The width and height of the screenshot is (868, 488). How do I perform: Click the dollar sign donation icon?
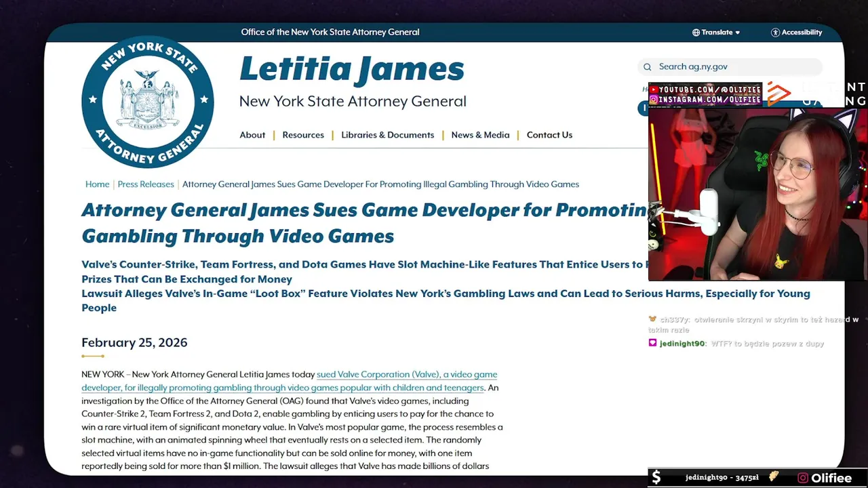click(656, 478)
